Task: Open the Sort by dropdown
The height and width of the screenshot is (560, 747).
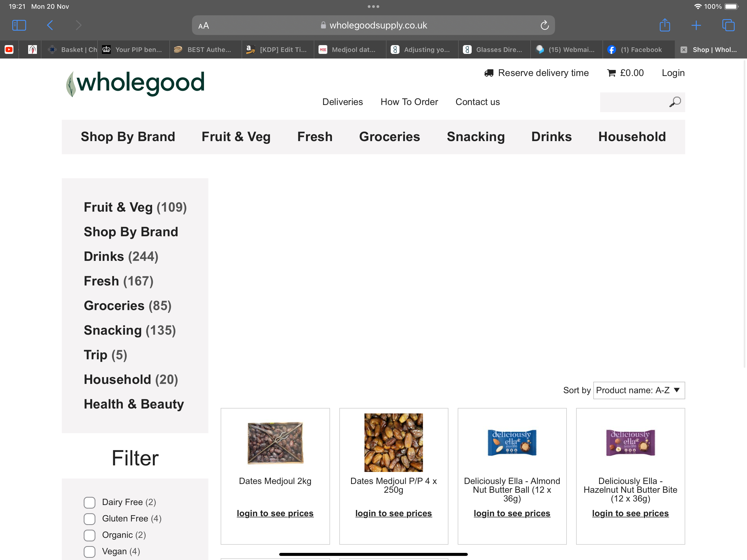Action: click(x=639, y=390)
